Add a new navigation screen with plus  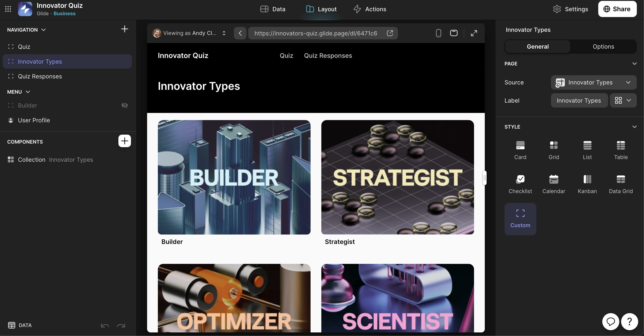pyautogui.click(x=124, y=29)
